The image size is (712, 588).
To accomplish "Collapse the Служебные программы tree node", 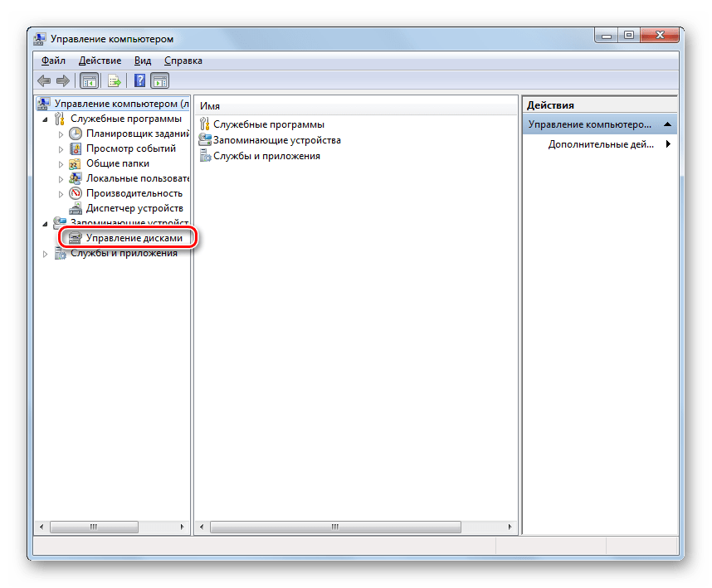I will [x=46, y=119].
